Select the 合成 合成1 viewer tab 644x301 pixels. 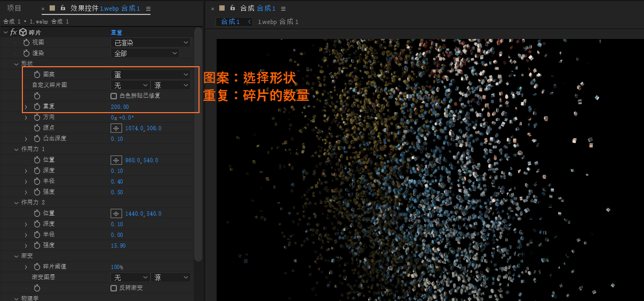[258, 8]
